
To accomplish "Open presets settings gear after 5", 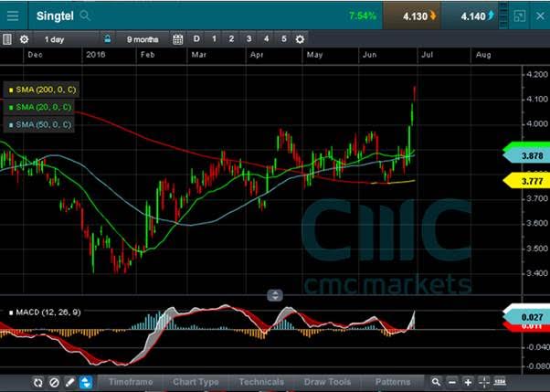I will point(300,39).
